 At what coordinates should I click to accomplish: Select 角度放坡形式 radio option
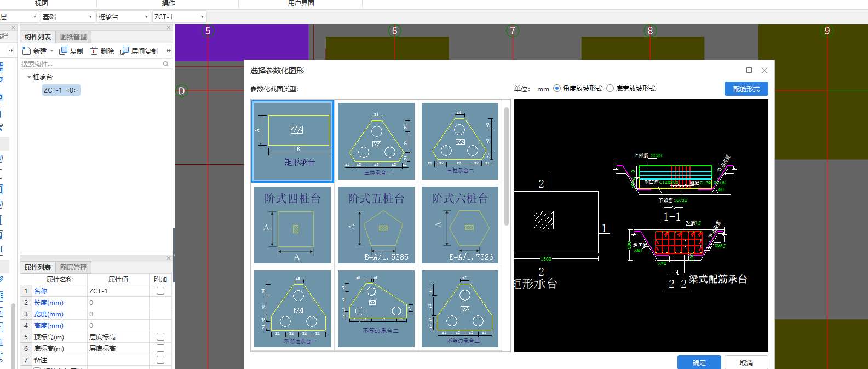[x=557, y=88]
